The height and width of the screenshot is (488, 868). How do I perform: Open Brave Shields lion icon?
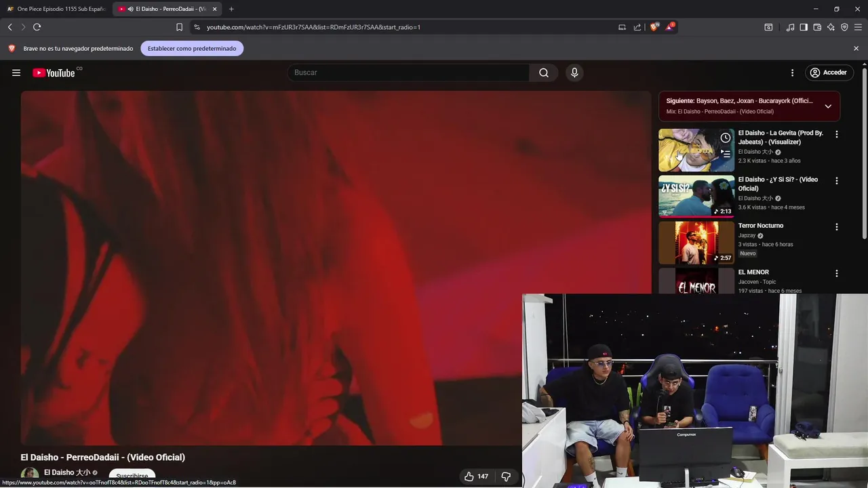(654, 27)
